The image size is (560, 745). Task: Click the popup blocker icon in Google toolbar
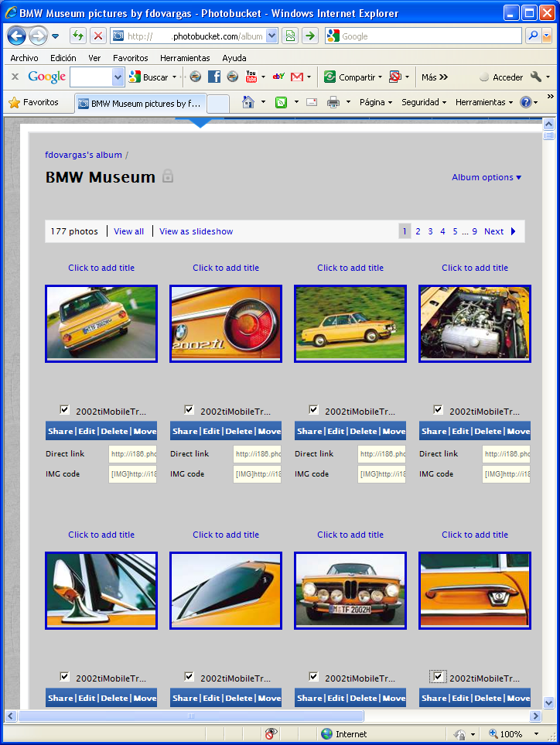[394, 77]
